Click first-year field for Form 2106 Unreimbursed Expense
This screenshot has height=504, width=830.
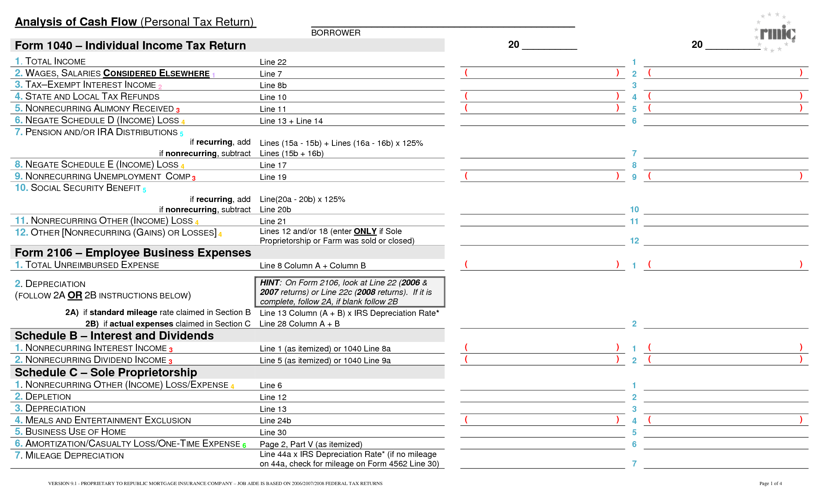[x=542, y=265]
